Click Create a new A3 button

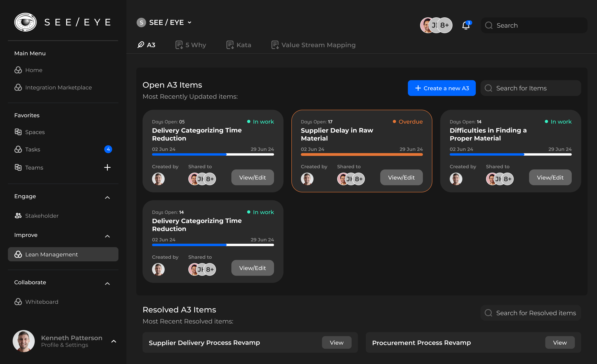coord(441,88)
